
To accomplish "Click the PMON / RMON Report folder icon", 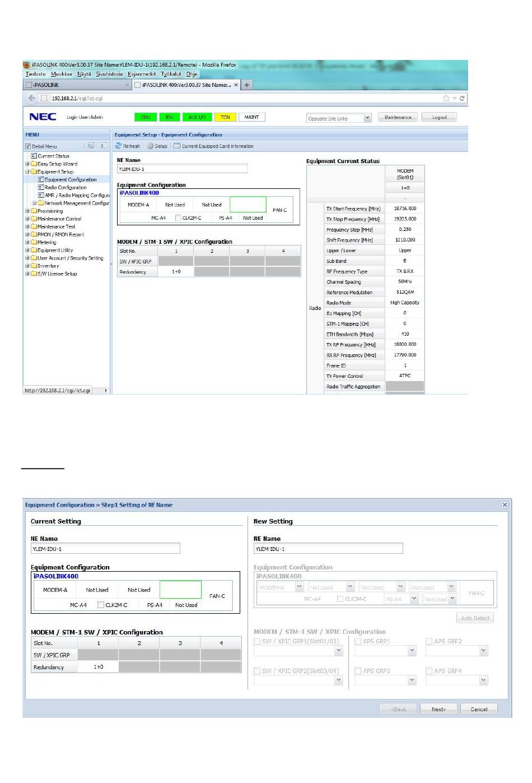I will (x=34, y=234).
